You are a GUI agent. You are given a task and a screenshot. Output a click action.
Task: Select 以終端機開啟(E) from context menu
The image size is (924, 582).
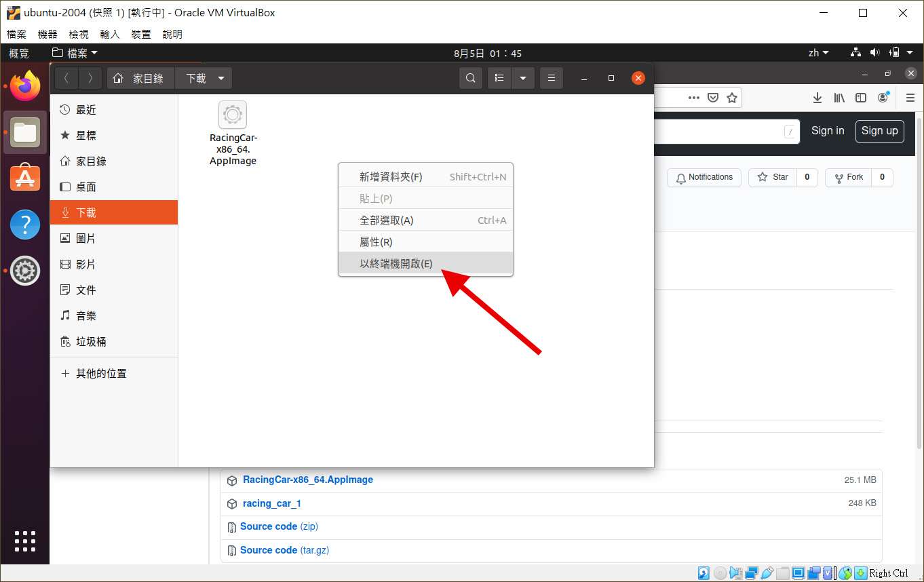coord(396,264)
